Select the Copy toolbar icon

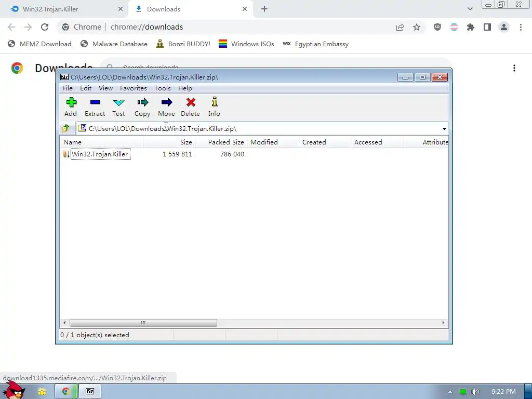click(x=142, y=107)
